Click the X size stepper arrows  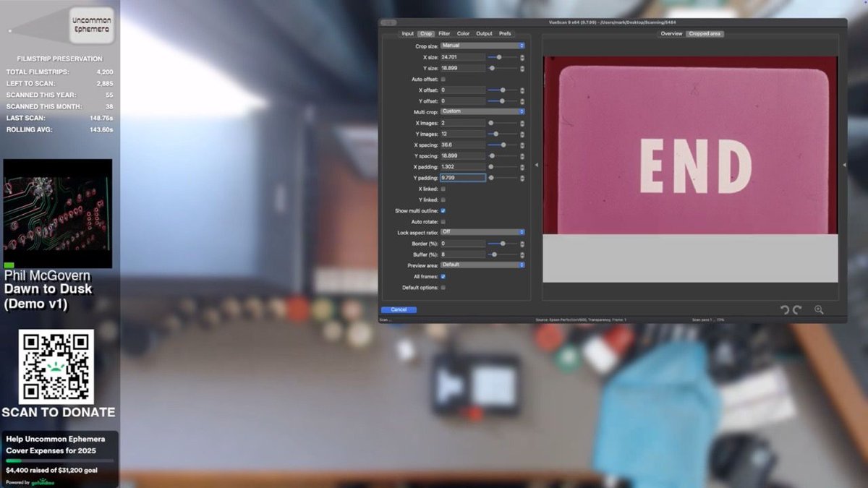coord(522,57)
